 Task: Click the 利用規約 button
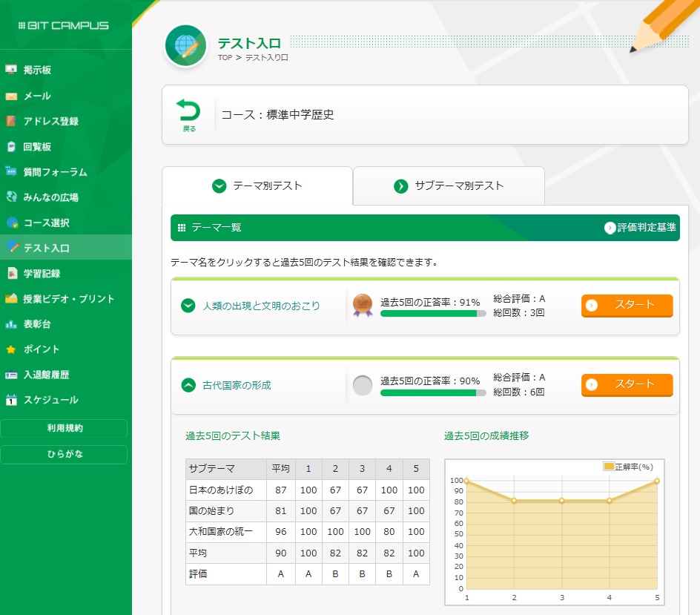pyautogui.click(x=64, y=428)
